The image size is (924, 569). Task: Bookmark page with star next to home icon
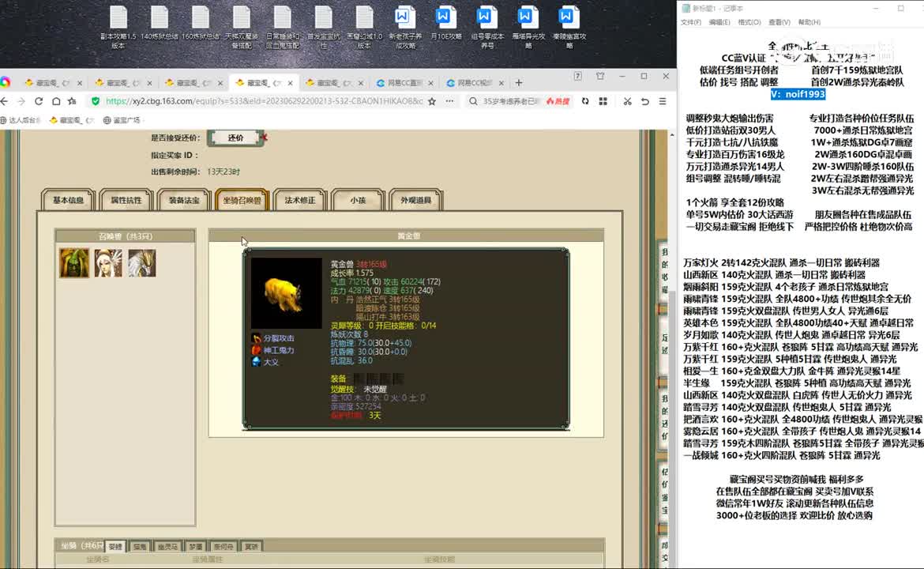pyautogui.click(x=72, y=101)
